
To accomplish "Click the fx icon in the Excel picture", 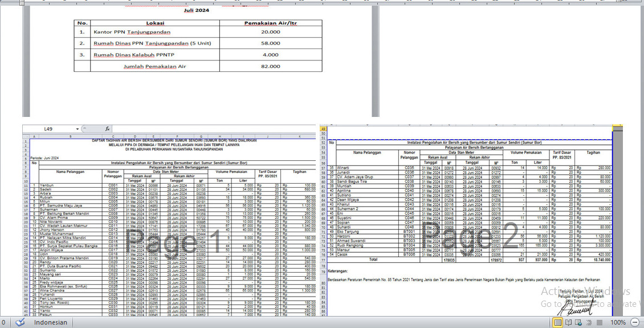I will 107,129.
